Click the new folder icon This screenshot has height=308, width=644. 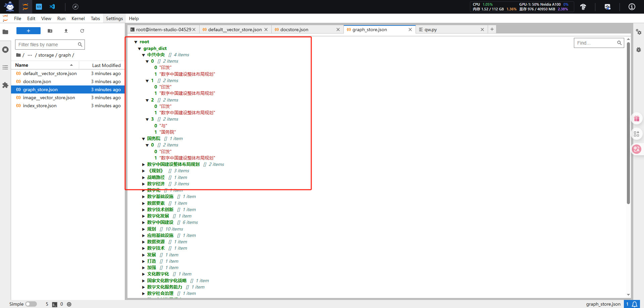coord(50,31)
